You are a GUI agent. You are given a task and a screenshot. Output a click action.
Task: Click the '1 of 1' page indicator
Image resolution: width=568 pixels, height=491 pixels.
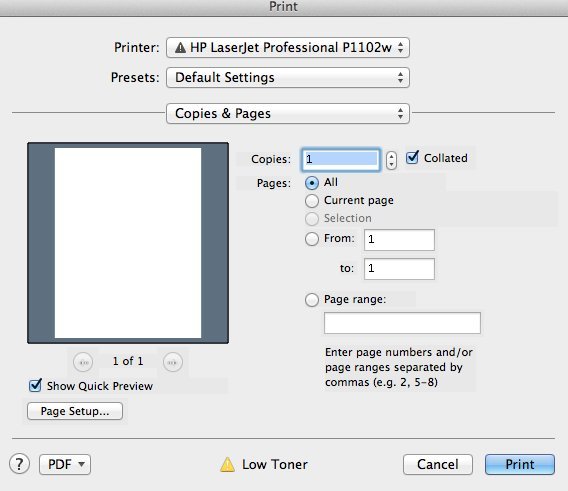point(128,361)
